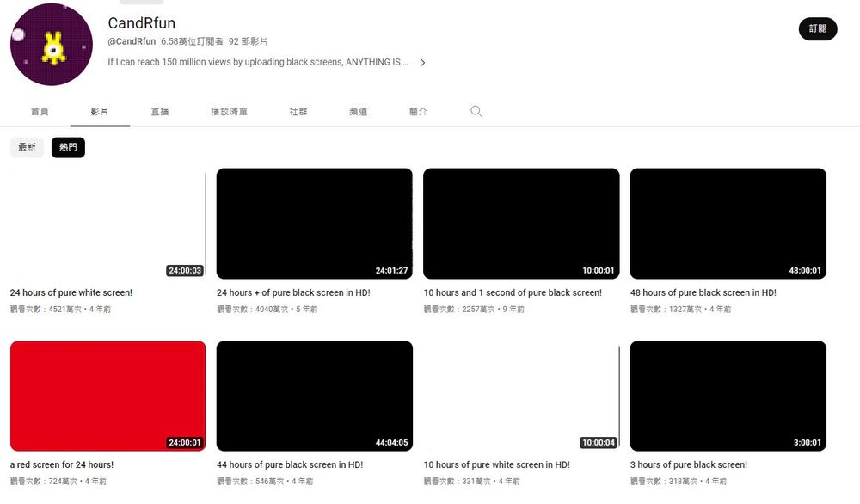The height and width of the screenshot is (504, 860).
Task: Switch to the 首頁 tab
Action: [40, 111]
